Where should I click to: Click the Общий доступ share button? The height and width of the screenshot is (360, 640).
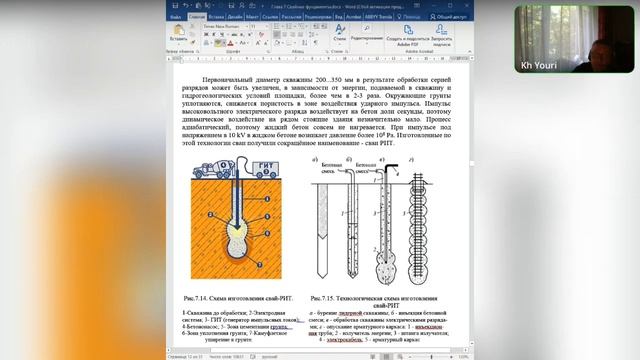[448, 17]
